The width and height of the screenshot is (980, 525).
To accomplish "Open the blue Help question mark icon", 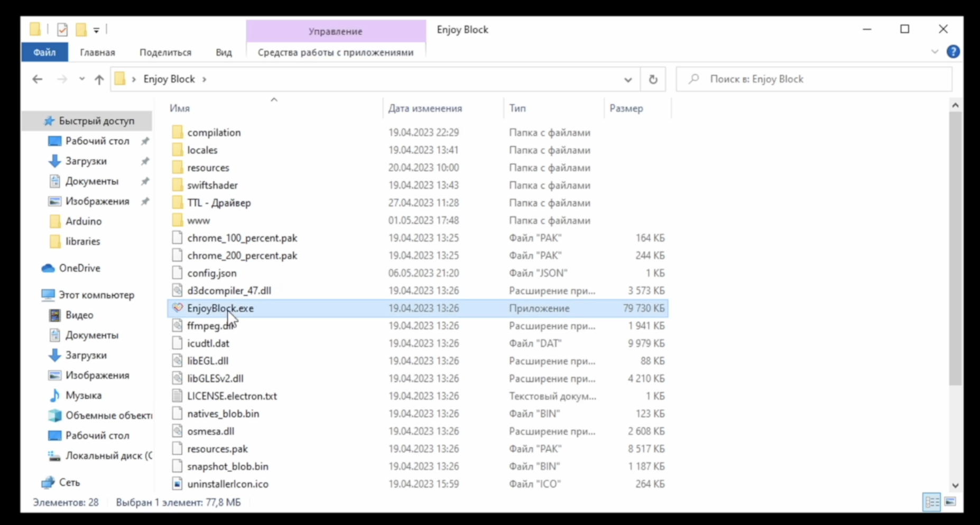I will 953,52.
